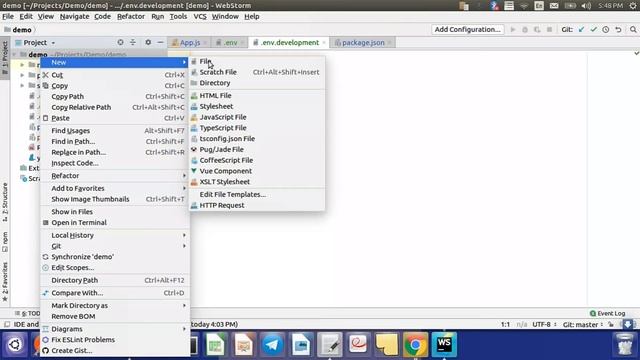
Task: Click the Git: master branch widget
Action: click(x=583, y=325)
